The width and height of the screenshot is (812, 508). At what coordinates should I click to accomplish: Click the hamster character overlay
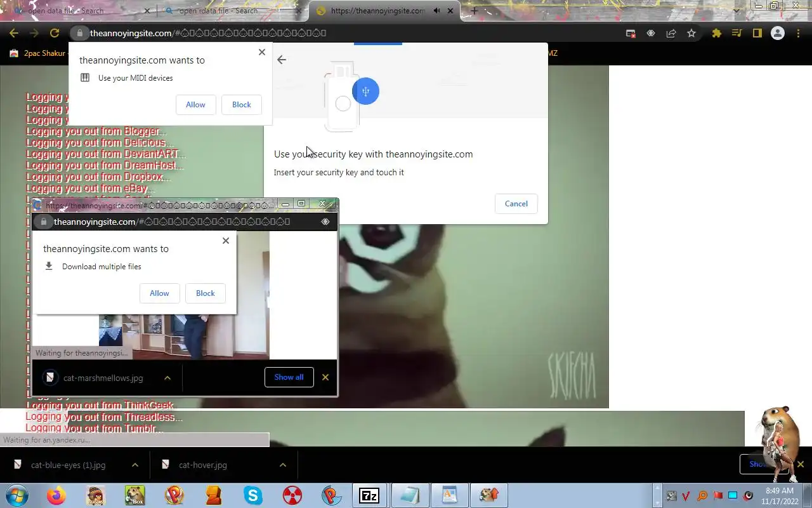[x=781, y=444]
